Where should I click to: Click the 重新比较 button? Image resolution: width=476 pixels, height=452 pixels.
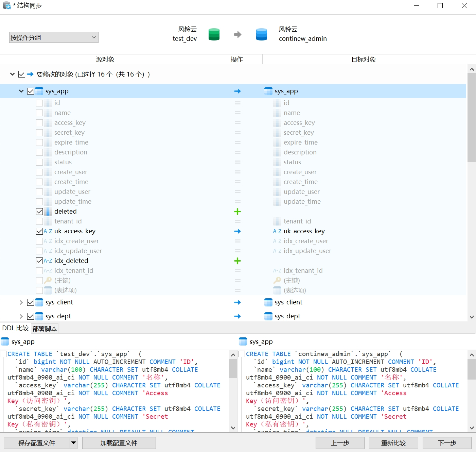393,443
